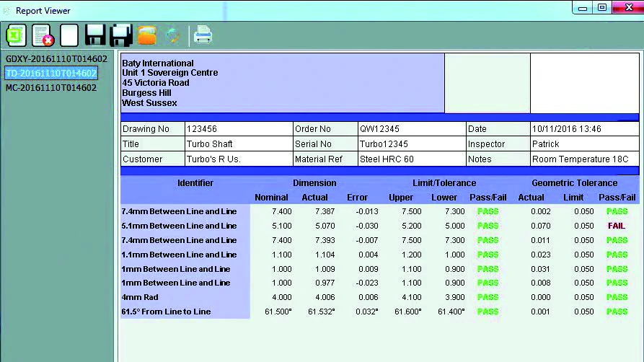Click Notes value Room Temperature 18C
Screen dimensions: 644x362
[584, 159]
